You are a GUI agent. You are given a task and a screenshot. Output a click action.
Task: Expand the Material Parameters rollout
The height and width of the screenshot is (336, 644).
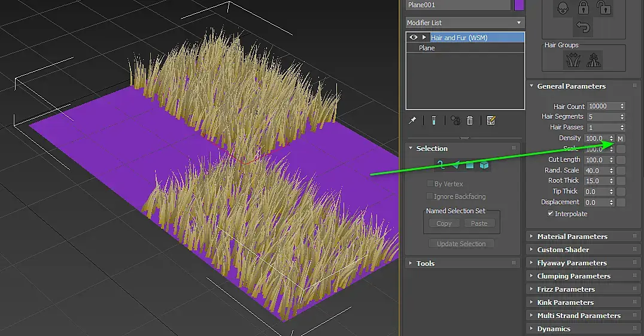point(572,237)
